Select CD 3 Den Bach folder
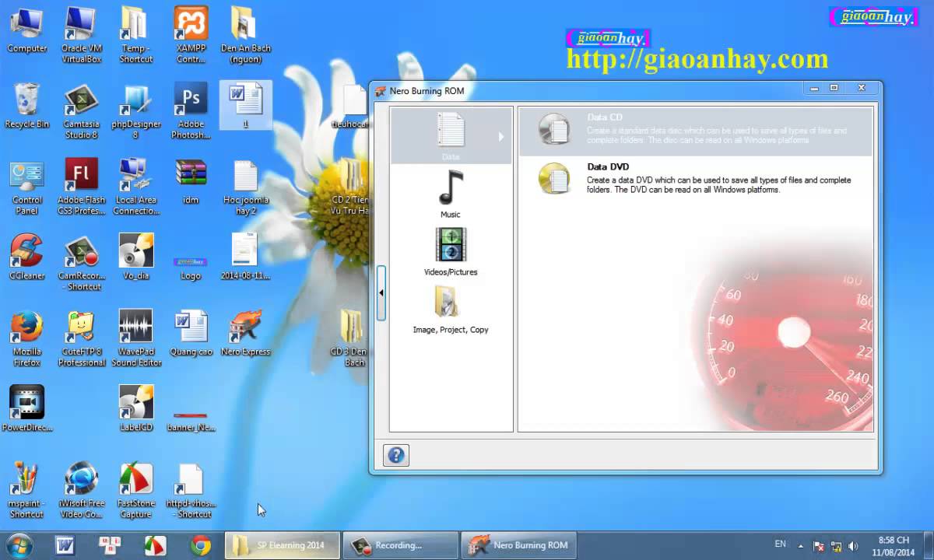The width and height of the screenshot is (934, 560). tap(352, 338)
